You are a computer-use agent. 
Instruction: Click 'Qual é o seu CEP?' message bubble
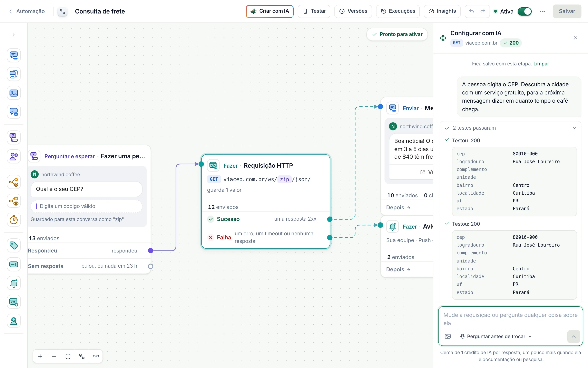pos(87,189)
